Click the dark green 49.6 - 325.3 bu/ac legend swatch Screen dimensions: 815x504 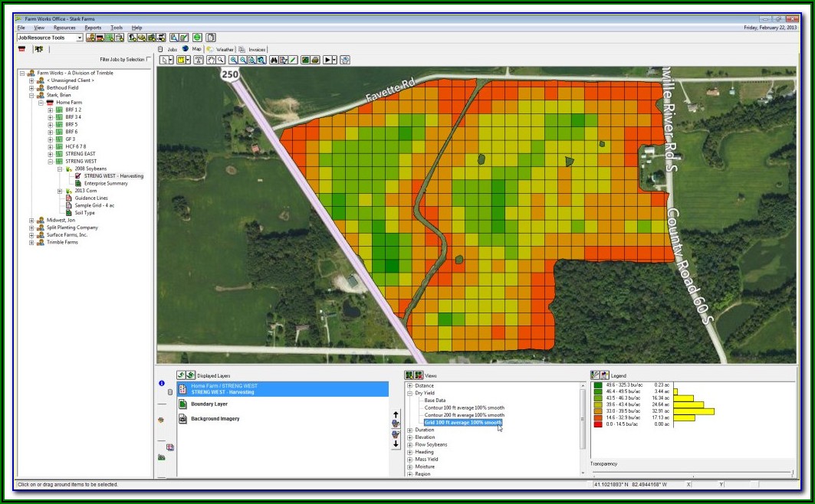597,385
